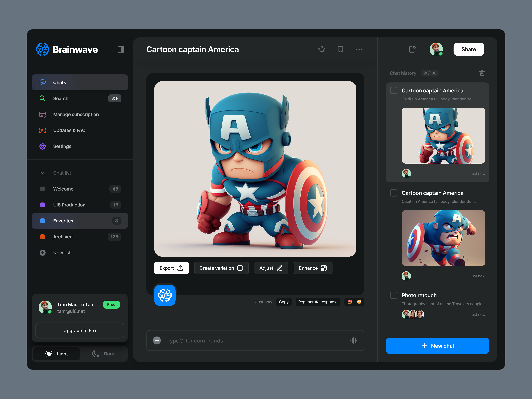532x399 pixels.
Task: Click the bookmark icon beside the title
Action: [x=340, y=49]
